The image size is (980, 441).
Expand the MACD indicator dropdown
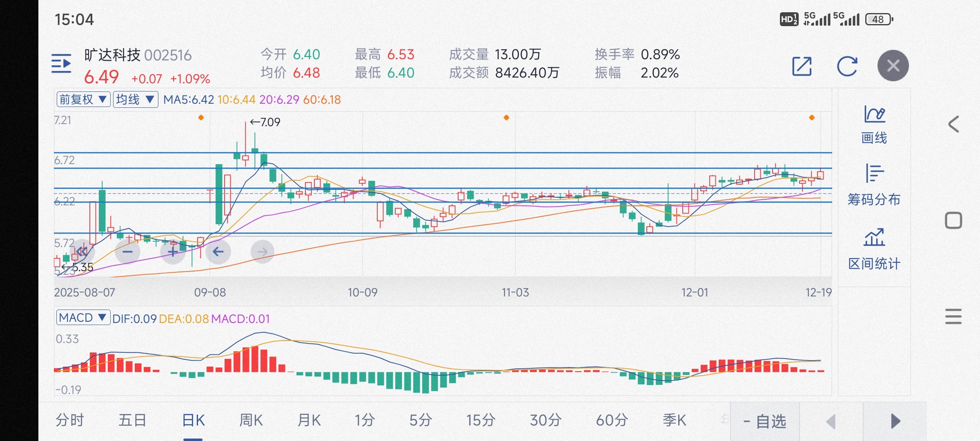pos(83,318)
